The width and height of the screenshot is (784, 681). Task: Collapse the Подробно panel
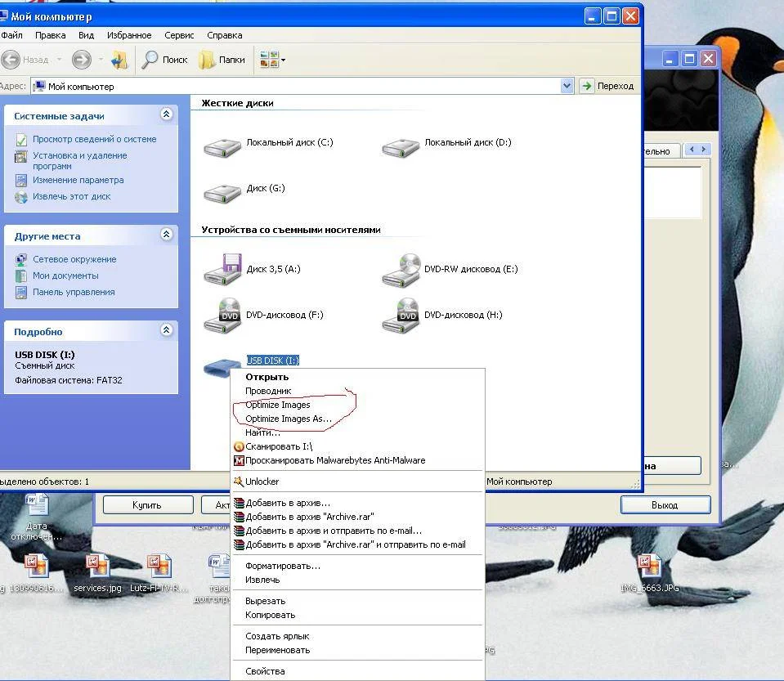click(167, 330)
